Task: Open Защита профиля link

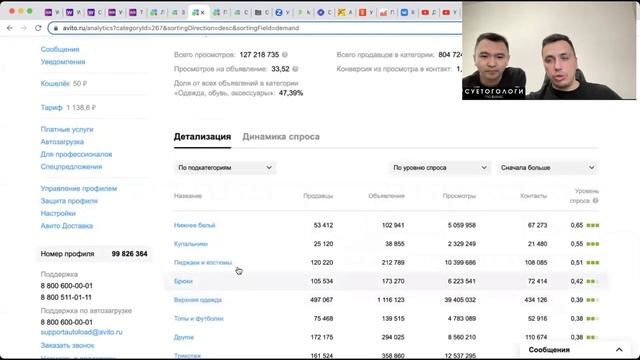Action: coord(69,201)
